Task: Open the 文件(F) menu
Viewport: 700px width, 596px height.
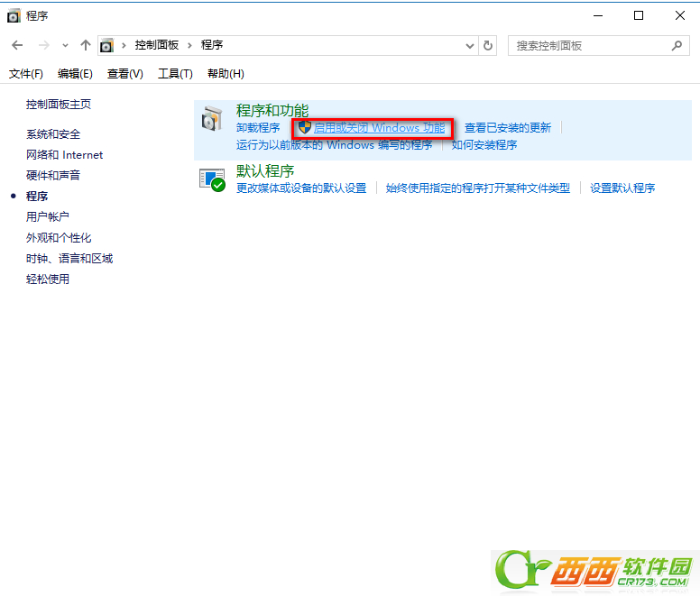Action: pos(26,74)
